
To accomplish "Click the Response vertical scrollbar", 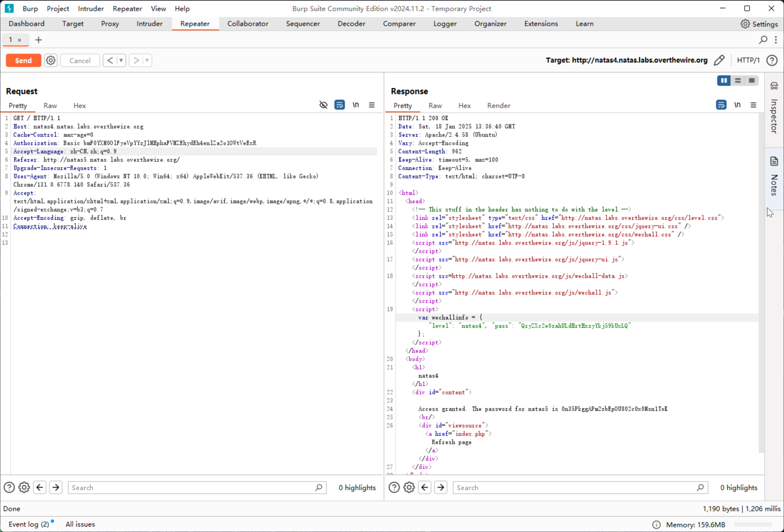I will pos(761,283).
